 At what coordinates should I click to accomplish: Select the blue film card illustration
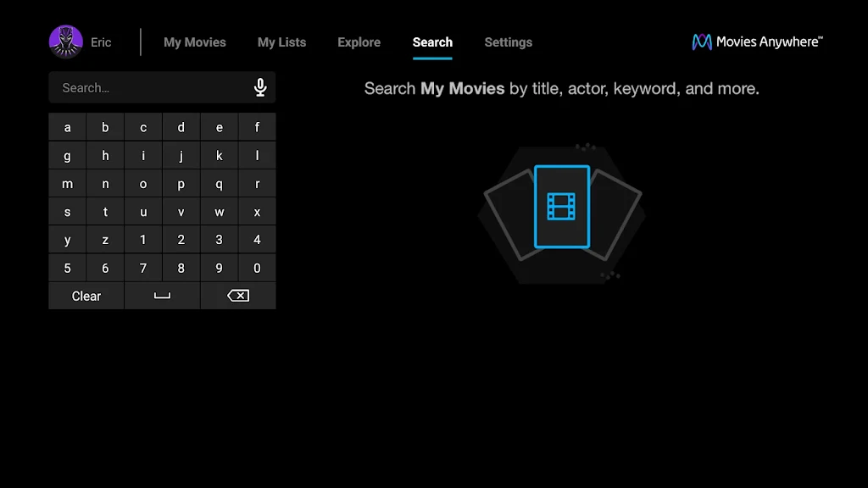click(561, 207)
